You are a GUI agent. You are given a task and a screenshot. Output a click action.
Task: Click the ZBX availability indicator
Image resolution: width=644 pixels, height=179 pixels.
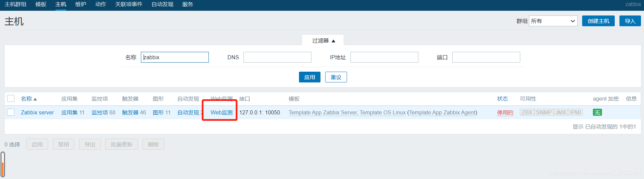[527, 112]
